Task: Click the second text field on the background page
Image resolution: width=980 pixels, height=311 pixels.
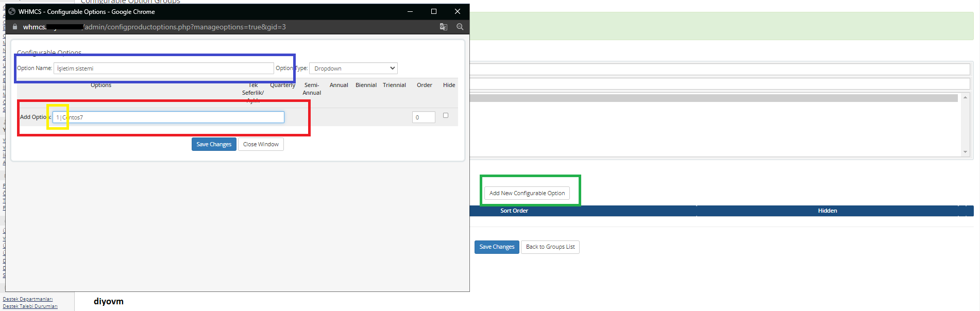Action: (720, 83)
